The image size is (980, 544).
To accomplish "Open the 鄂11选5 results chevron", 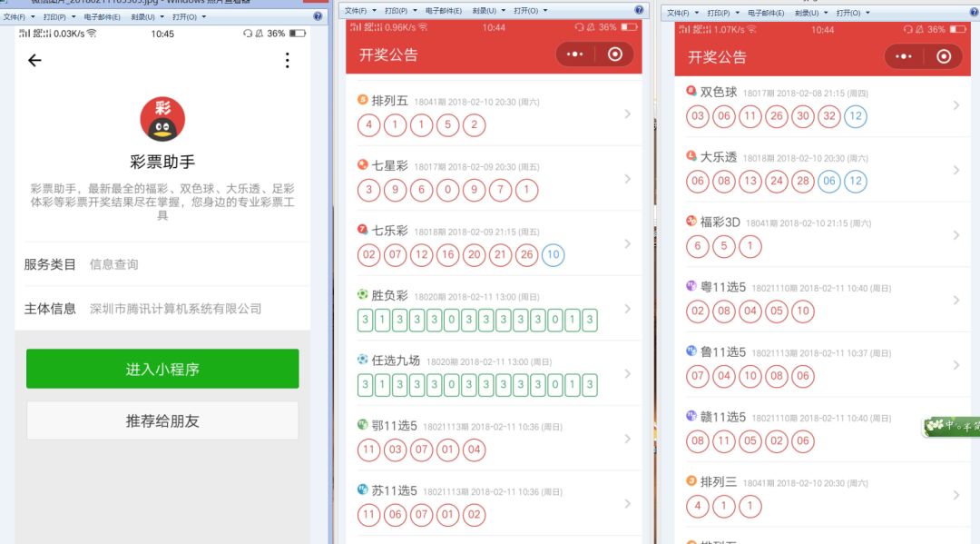I will [628, 439].
